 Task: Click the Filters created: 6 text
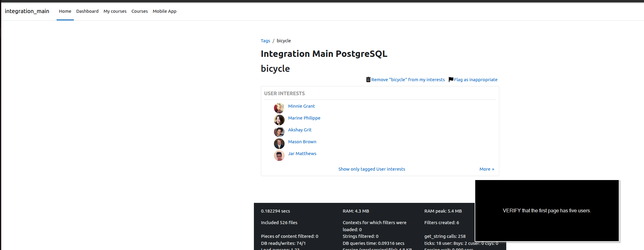tap(442, 223)
